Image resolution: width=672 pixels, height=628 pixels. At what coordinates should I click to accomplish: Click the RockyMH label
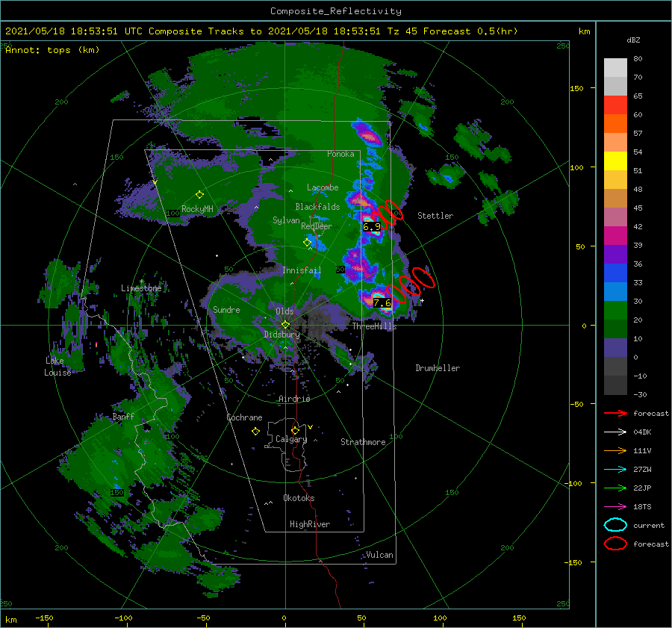pos(197,209)
